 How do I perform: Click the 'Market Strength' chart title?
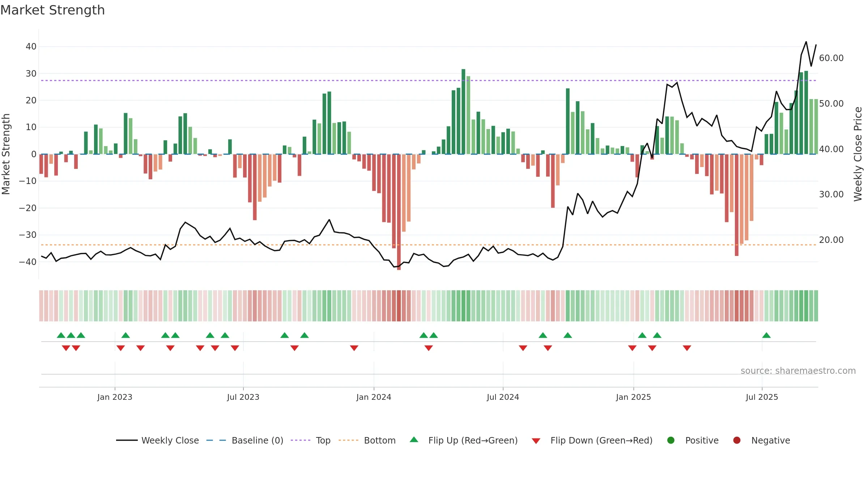(52, 10)
